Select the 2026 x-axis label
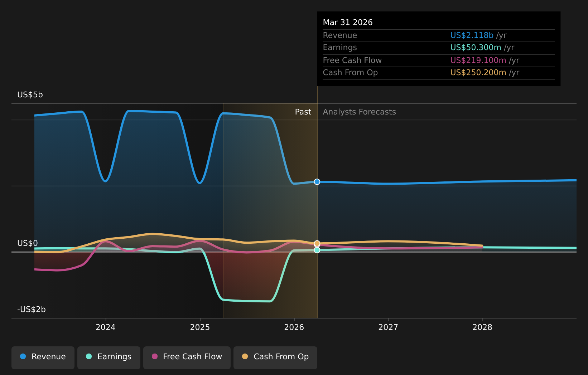 (294, 327)
